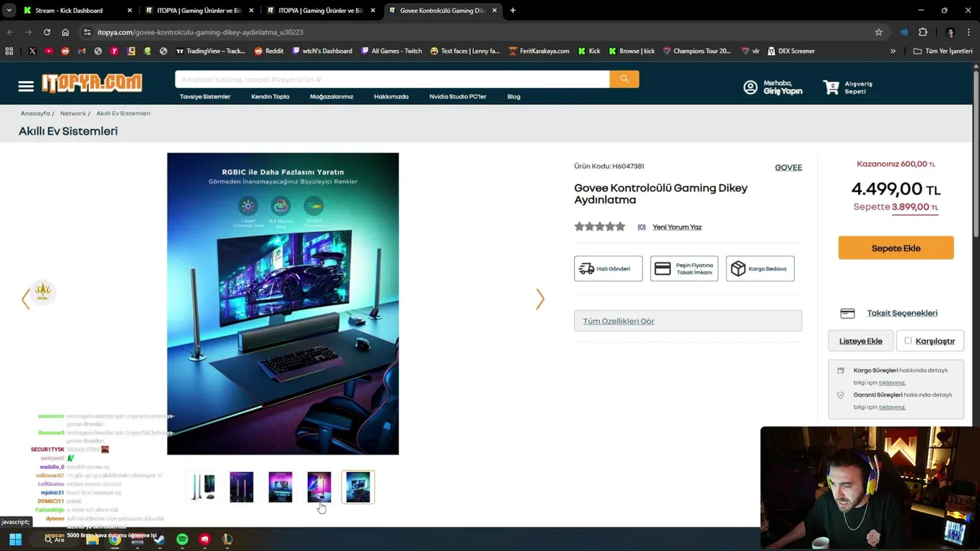Show next product image with right arrow

click(540, 299)
